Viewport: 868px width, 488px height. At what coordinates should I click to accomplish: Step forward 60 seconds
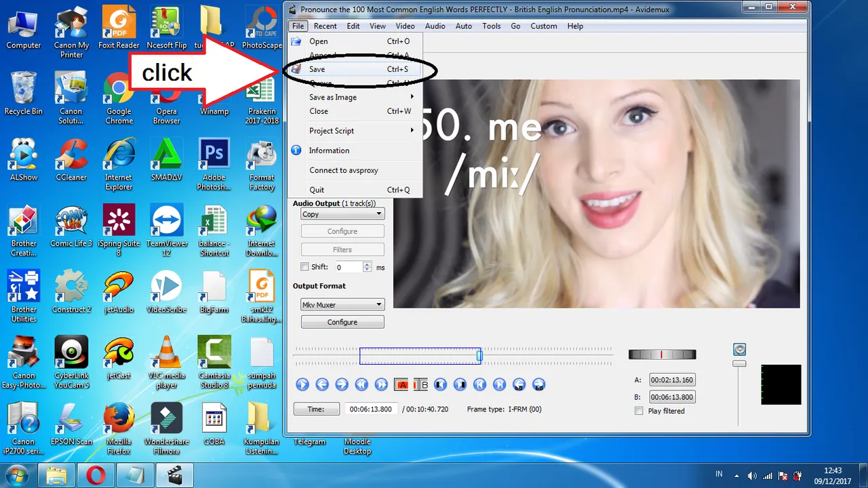[538, 385]
